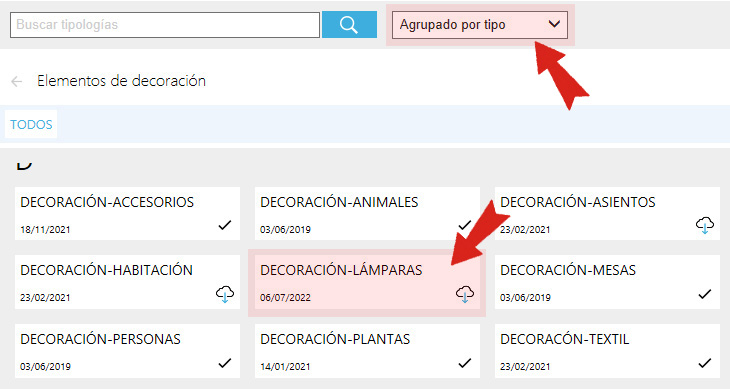The image size is (730, 389).
Task: Click checkmark on DECORACIÓN-ANIMALES tile
Action: 465,225
